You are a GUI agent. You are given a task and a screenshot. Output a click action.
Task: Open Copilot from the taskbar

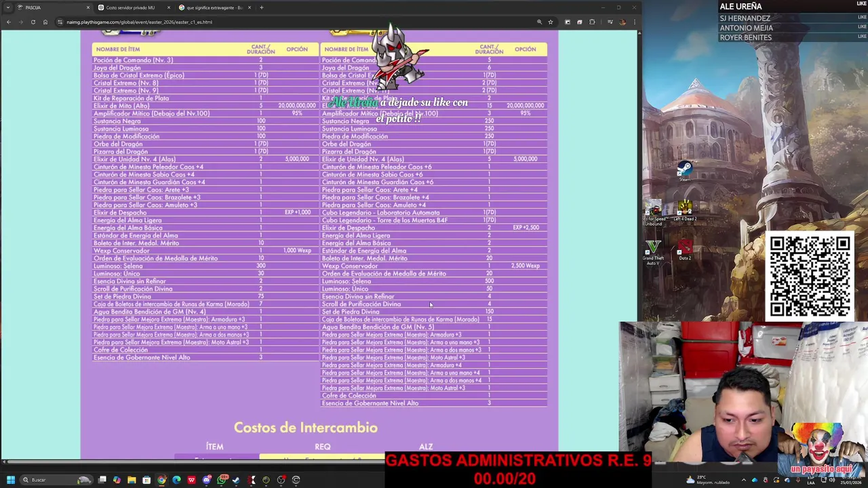[117, 480]
